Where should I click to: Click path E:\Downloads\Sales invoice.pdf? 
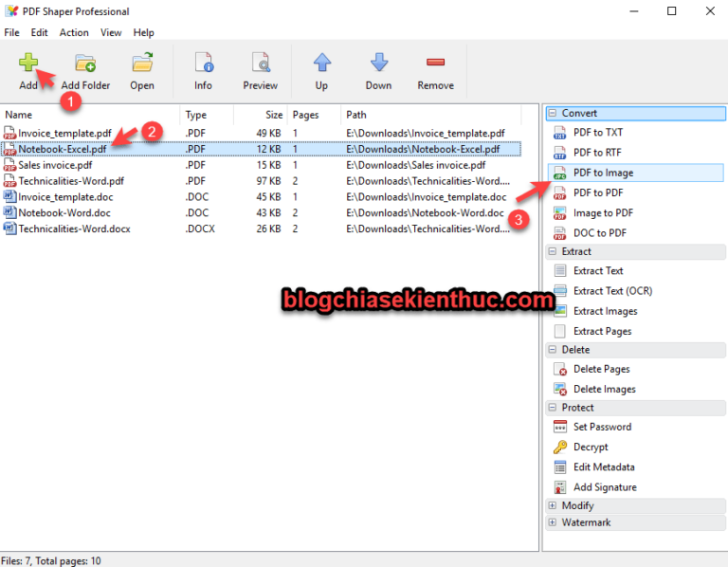(415, 165)
